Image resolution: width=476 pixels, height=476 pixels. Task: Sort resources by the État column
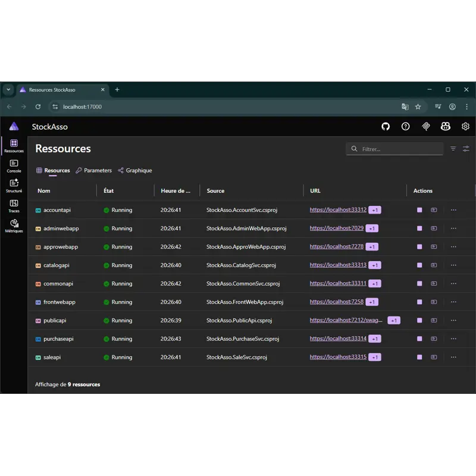[109, 191]
